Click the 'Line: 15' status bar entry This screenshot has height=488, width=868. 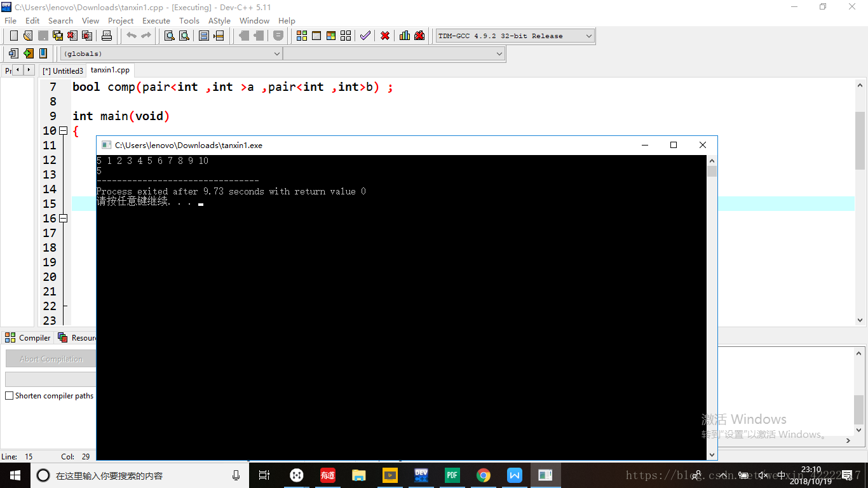[17, 456]
